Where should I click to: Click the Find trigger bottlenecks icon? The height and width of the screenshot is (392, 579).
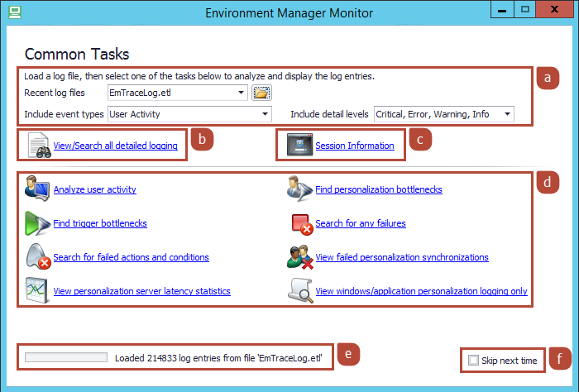tap(37, 223)
